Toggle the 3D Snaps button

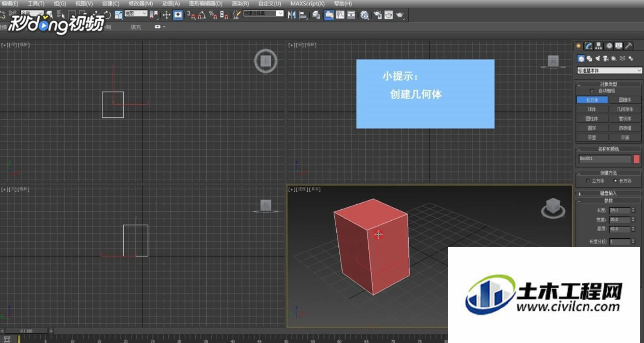pyautogui.click(x=191, y=15)
